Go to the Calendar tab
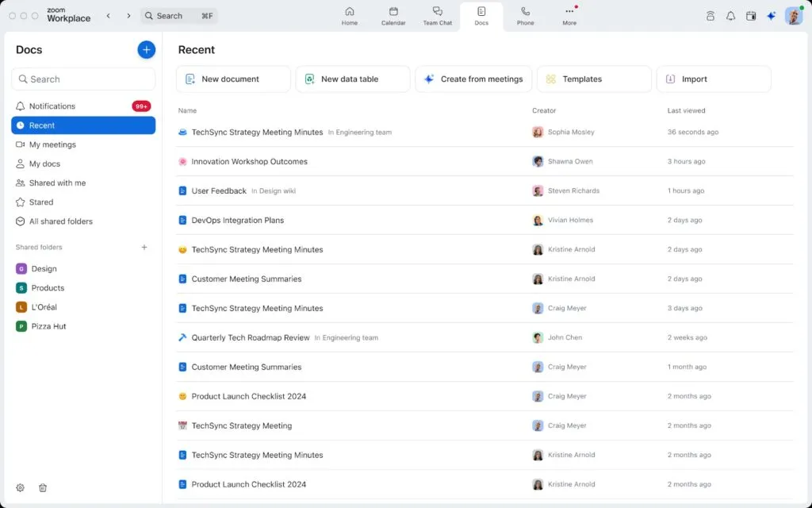 point(393,15)
